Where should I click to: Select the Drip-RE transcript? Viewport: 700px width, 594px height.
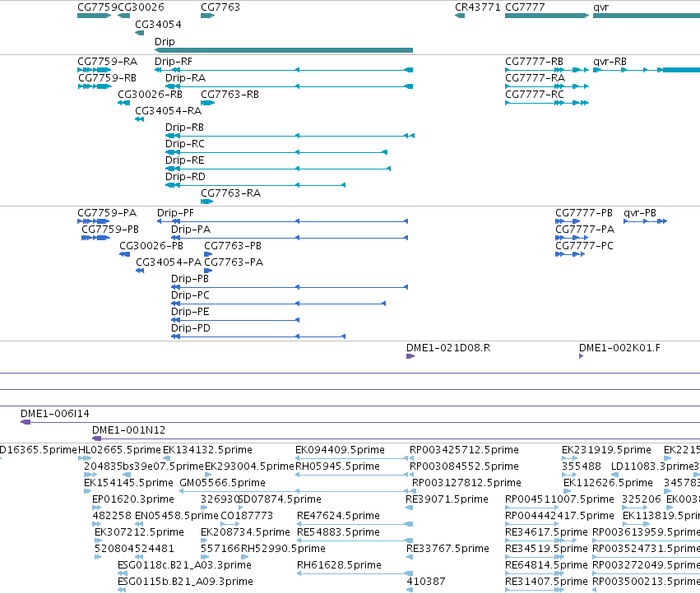(278, 169)
